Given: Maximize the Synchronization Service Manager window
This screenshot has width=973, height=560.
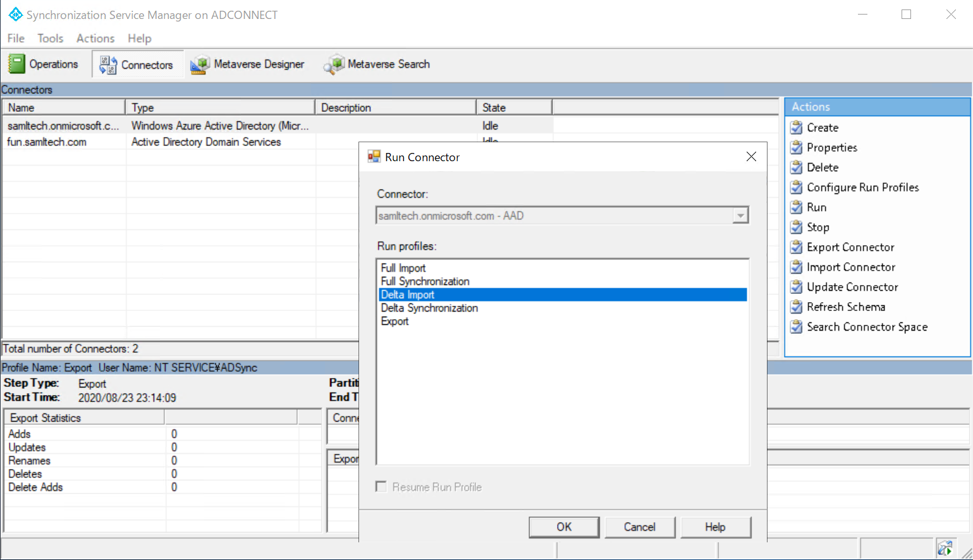Looking at the screenshot, I should coord(906,14).
